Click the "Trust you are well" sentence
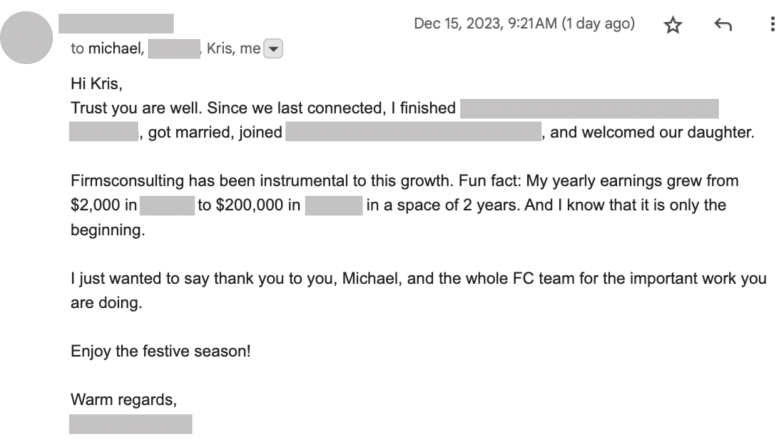This screenshot has height=440, width=782. (136, 107)
